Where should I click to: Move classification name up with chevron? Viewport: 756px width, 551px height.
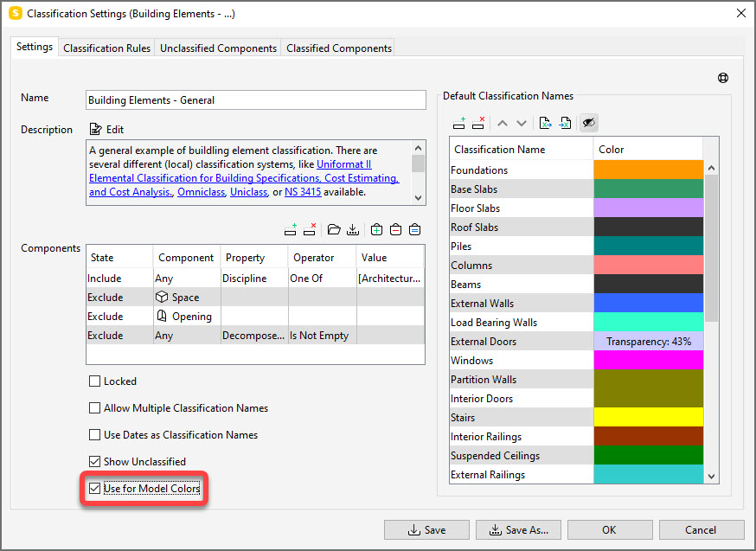point(503,123)
